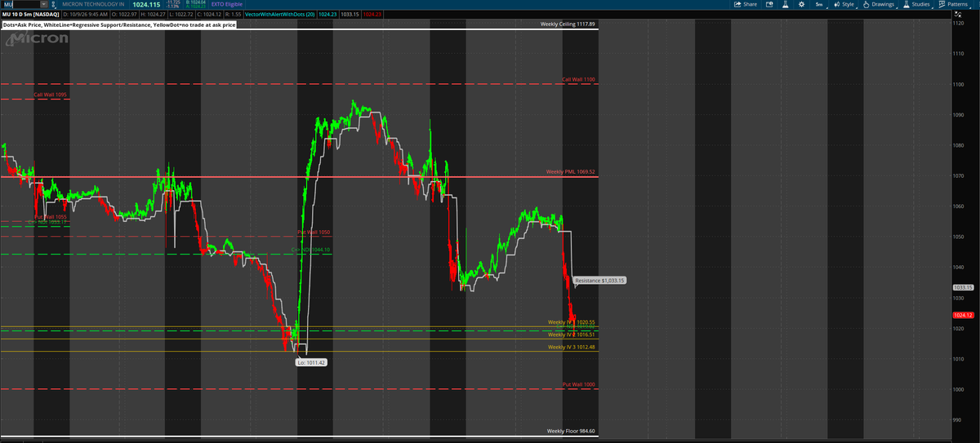Click the MICRON TECHNOLOGY IN company name
The height and width of the screenshot is (443, 980).
94,4
